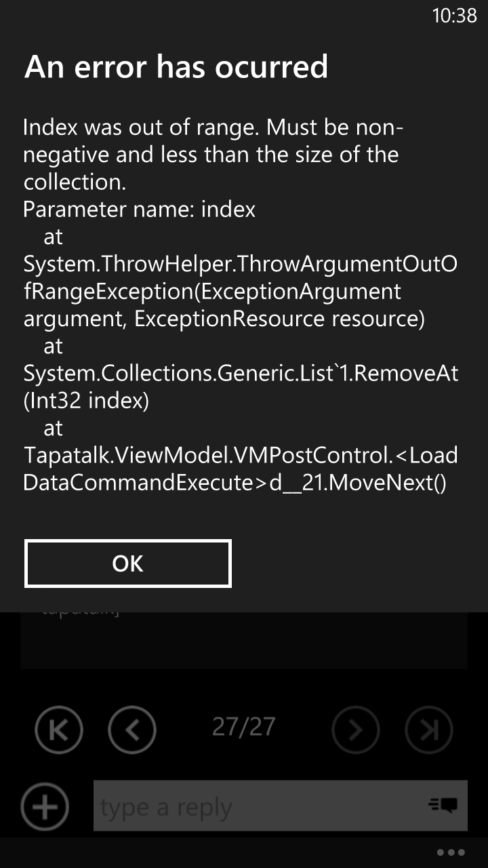Screen dimensions: 488x868
Task: Tap the plus attachment icon beside the reply box
Action: (x=45, y=807)
